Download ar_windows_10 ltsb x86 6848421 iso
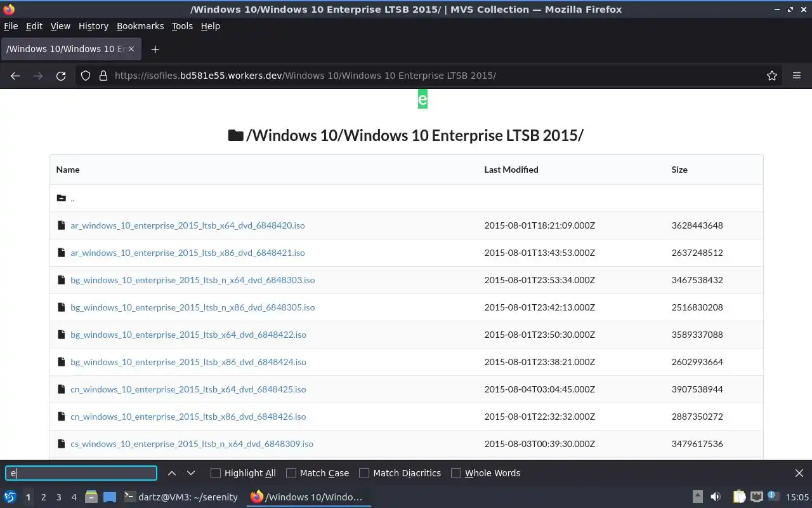812x508 pixels. coord(187,253)
